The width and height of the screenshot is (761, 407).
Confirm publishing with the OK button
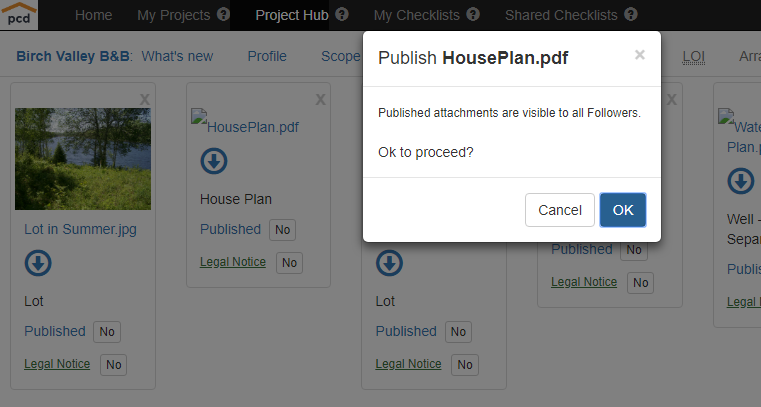[623, 210]
